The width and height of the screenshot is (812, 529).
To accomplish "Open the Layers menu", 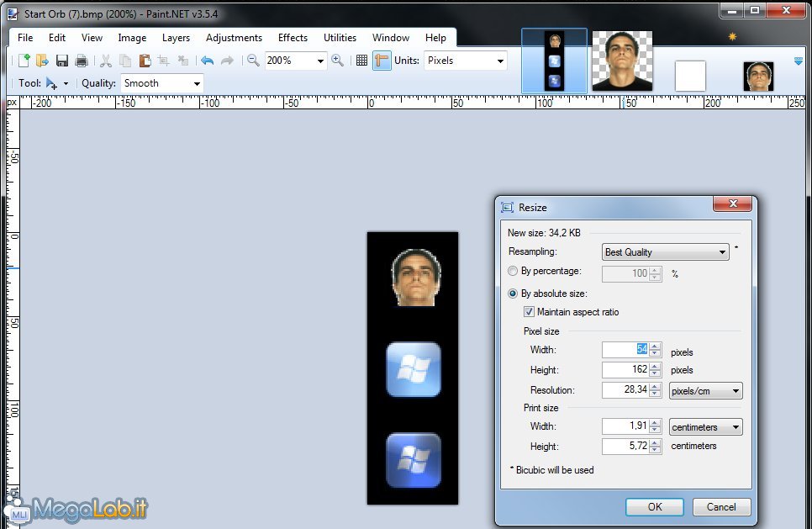I will 176,38.
